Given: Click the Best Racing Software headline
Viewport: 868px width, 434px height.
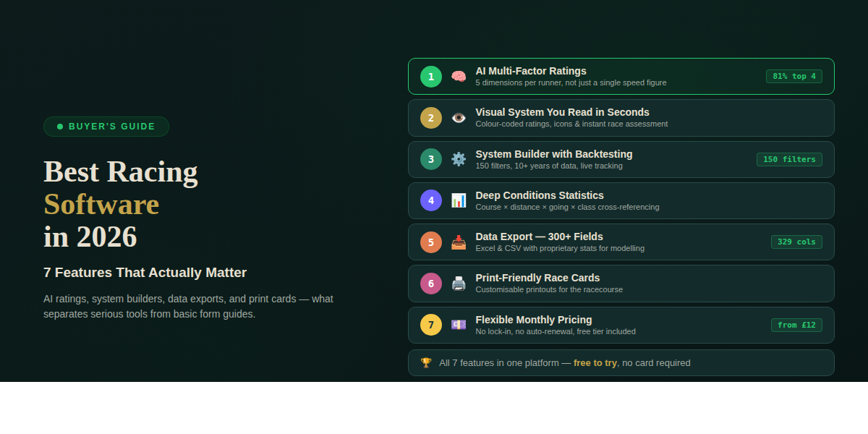Looking at the screenshot, I should 120,204.
